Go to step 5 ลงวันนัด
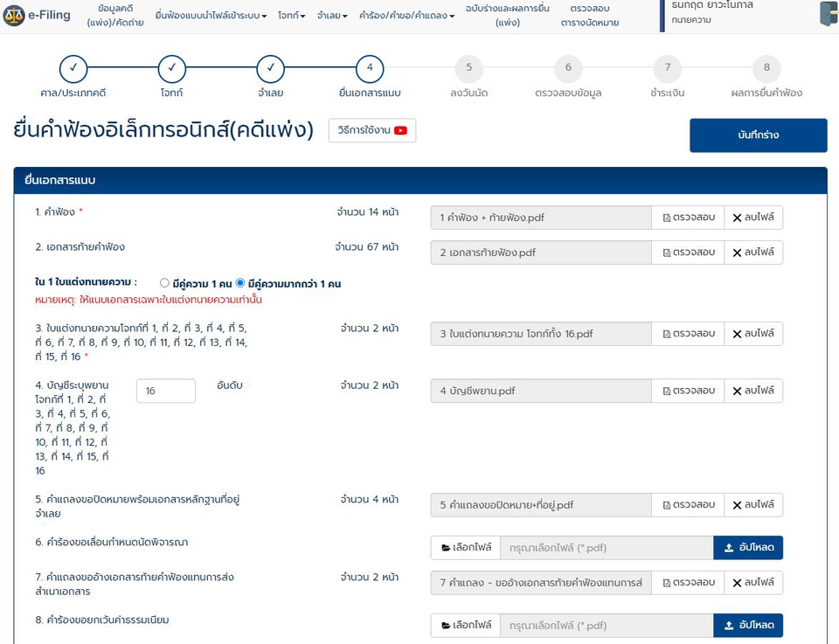 [x=468, y=68]
